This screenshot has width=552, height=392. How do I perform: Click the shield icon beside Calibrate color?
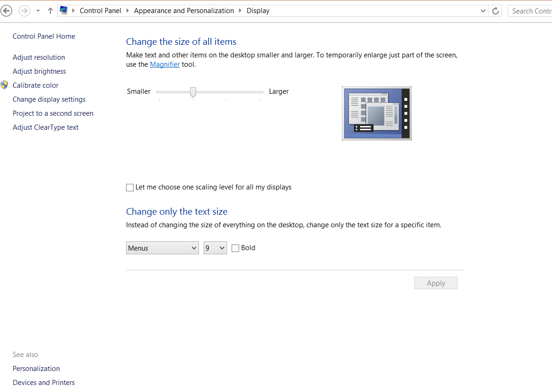5,85
